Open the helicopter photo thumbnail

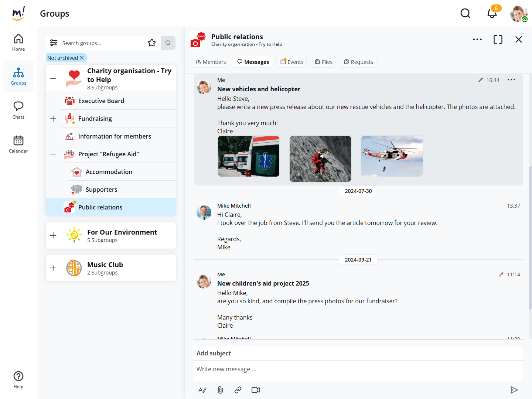pyautogui.click(x=392, y=156)
